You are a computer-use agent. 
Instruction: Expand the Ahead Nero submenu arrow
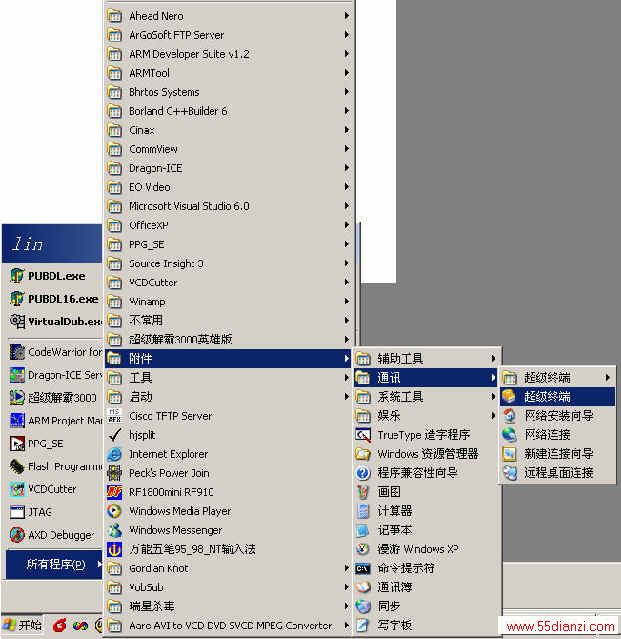tap(347, 16)
